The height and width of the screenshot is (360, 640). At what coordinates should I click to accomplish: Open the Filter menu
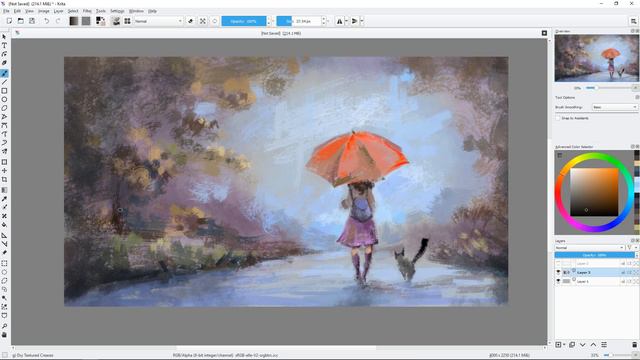tap(87, 11)
